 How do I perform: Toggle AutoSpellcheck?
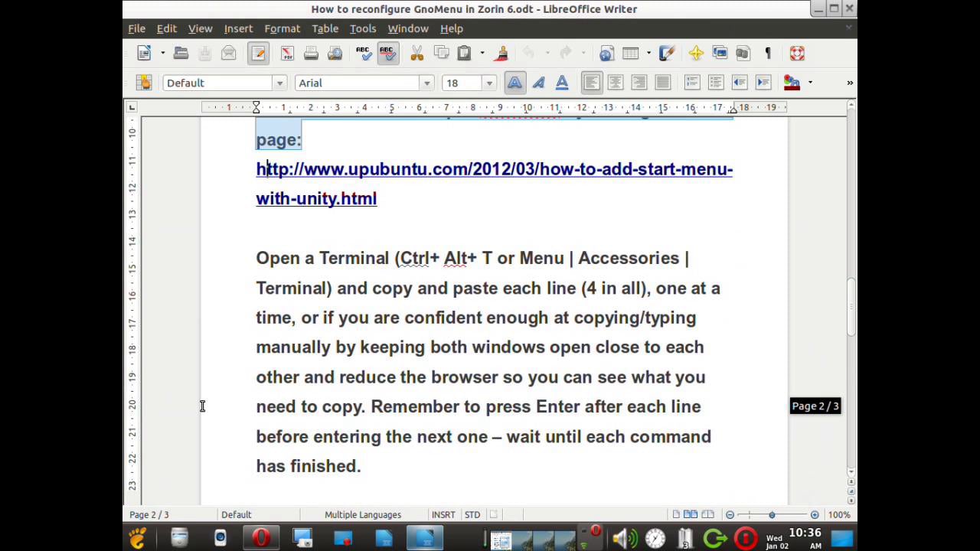[387, 53]
